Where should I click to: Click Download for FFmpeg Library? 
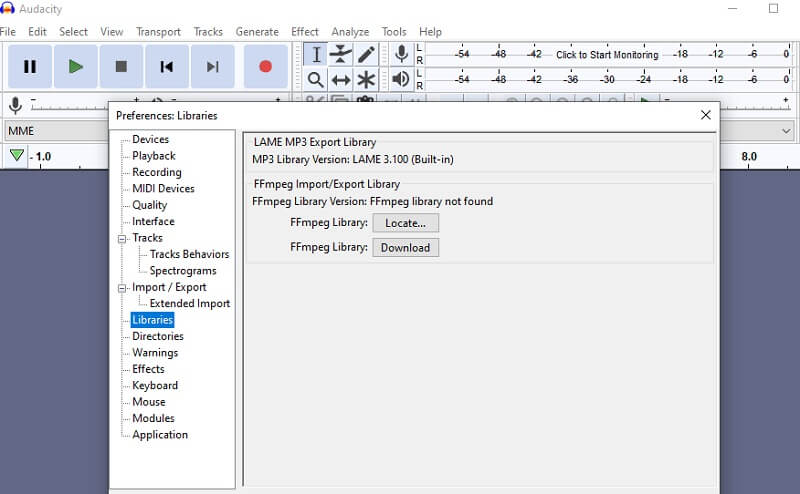[x=406, y=248]
